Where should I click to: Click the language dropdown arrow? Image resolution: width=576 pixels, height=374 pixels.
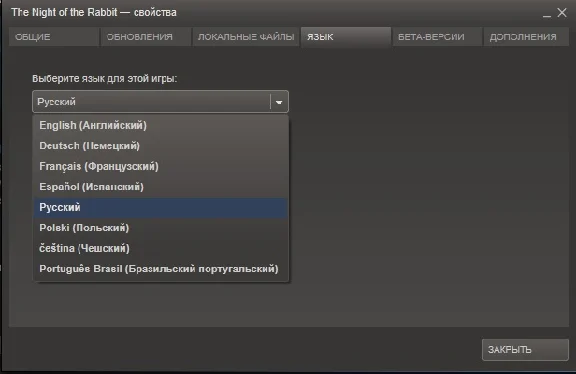pos(279,102)
